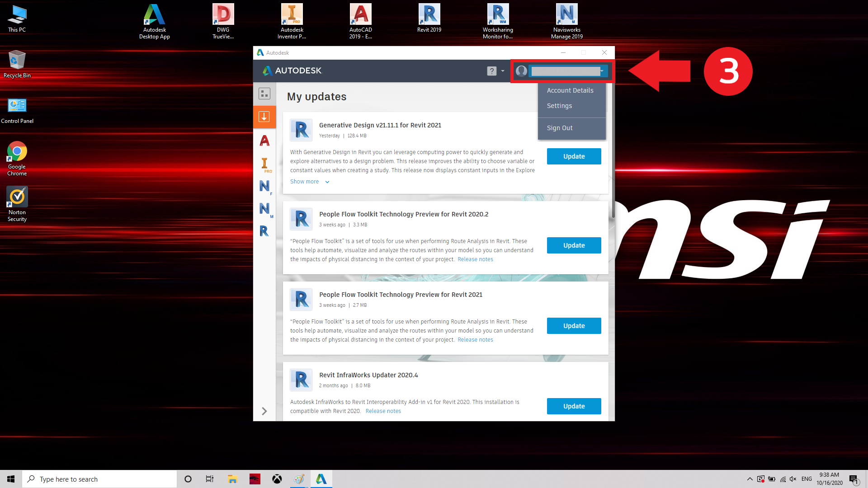
Task: Open Settings from the account menu
Action: 559,106
